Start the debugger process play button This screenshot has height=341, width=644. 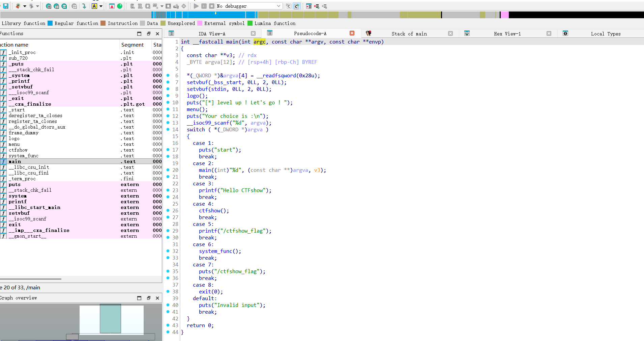pos(196,6)
